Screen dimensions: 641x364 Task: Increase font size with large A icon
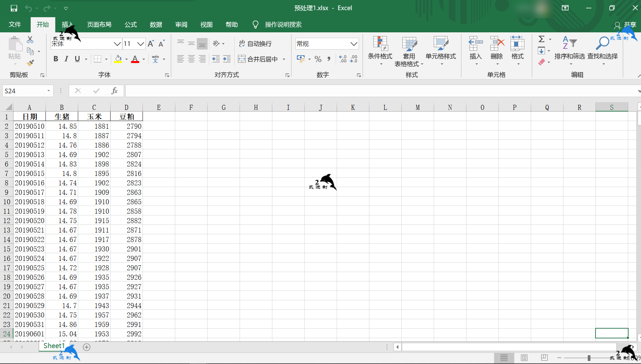[x=151, y=43]
